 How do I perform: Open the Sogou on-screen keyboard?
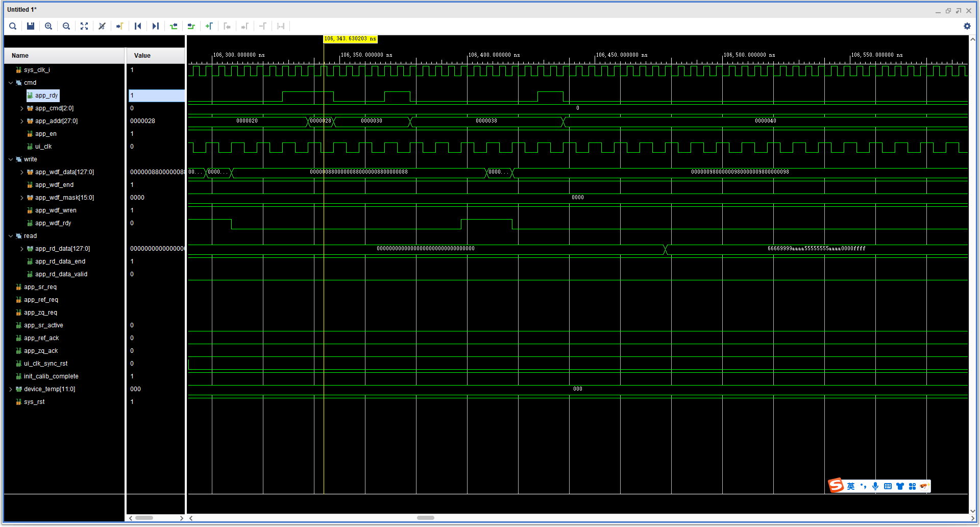(x=888, y=486)
